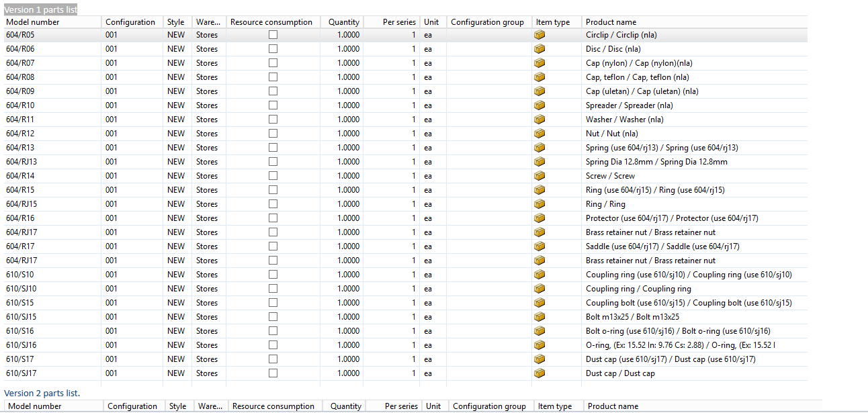The image size is (868, 413).
Task: Click the package icon for 610/SJ16 O-ring
Action: pyautogui.click(x=539, y=345)
